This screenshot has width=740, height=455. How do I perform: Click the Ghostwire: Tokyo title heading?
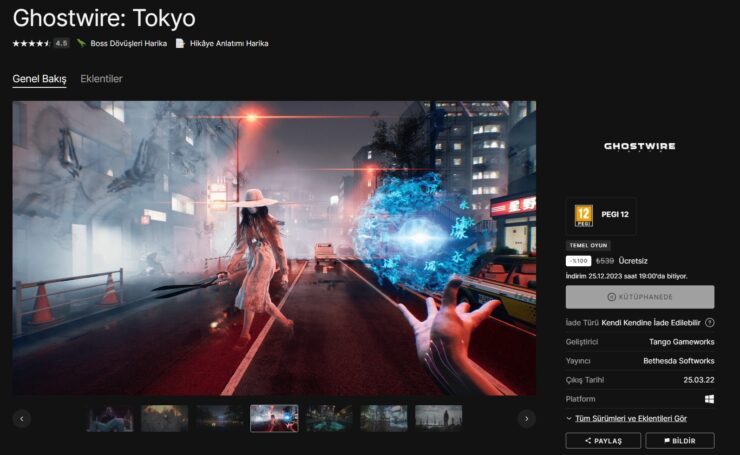pos(104,19)
